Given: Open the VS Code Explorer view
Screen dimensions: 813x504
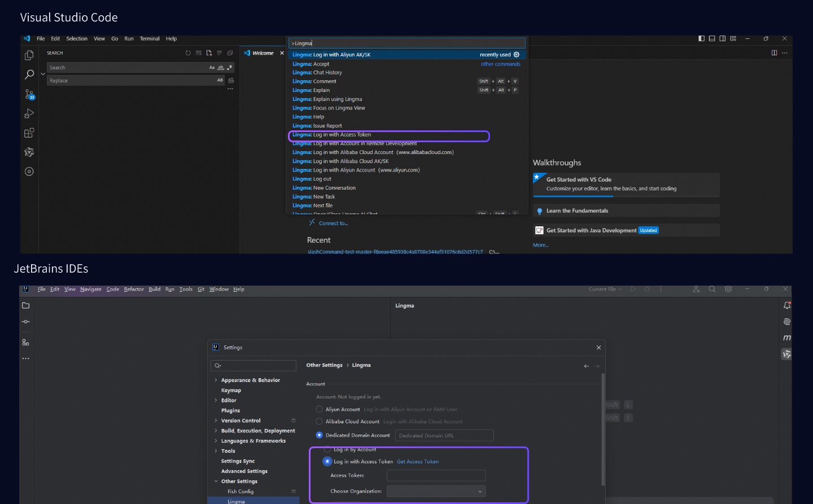Looking at the screenshot, I should coord(29,55).
